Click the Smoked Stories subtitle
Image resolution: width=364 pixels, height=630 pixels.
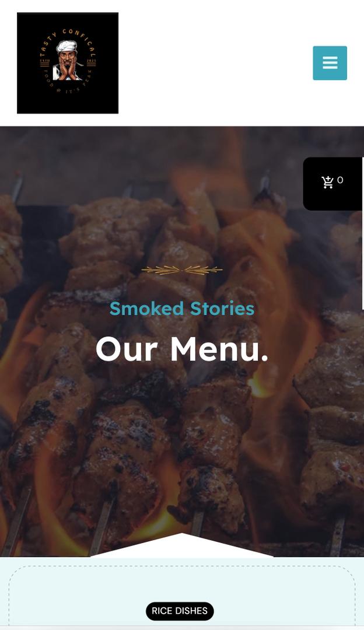coord(182,309)
